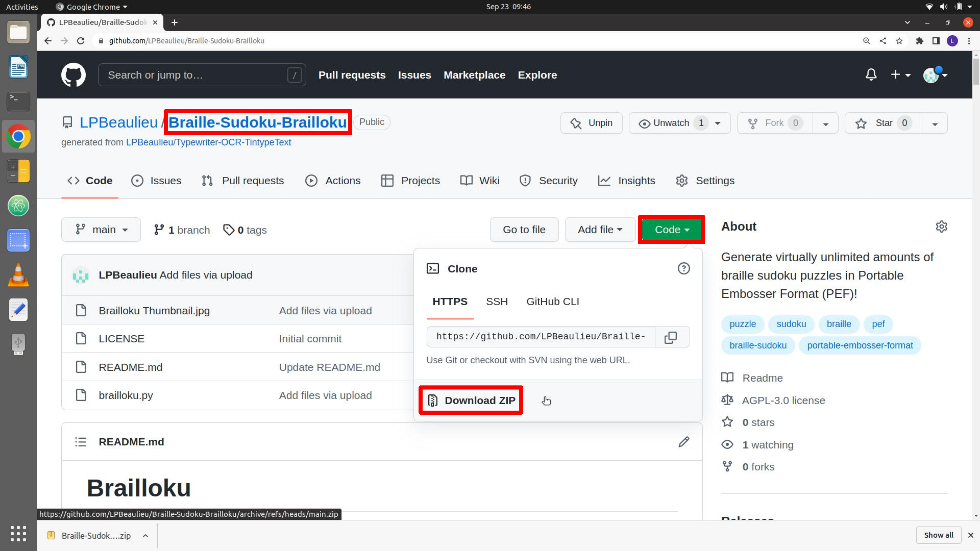Focus the Search or jump to field
Viewport: 980px width, 551px height.
[202, 75]
